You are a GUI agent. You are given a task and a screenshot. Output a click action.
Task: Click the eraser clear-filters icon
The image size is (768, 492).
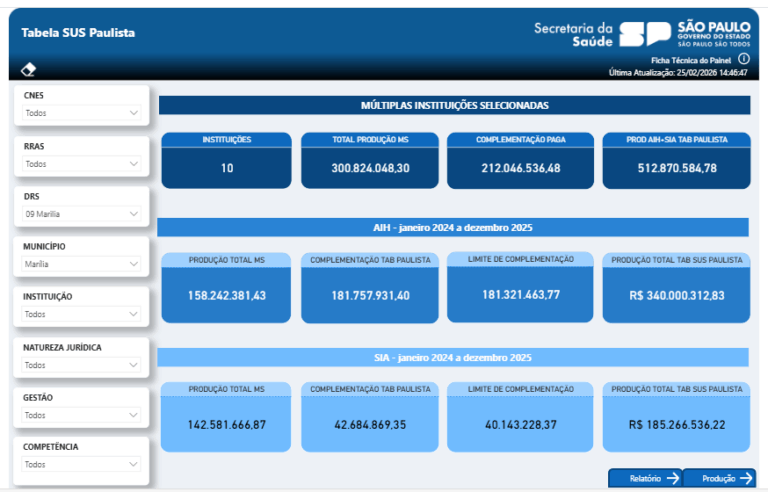pos(29,69)
